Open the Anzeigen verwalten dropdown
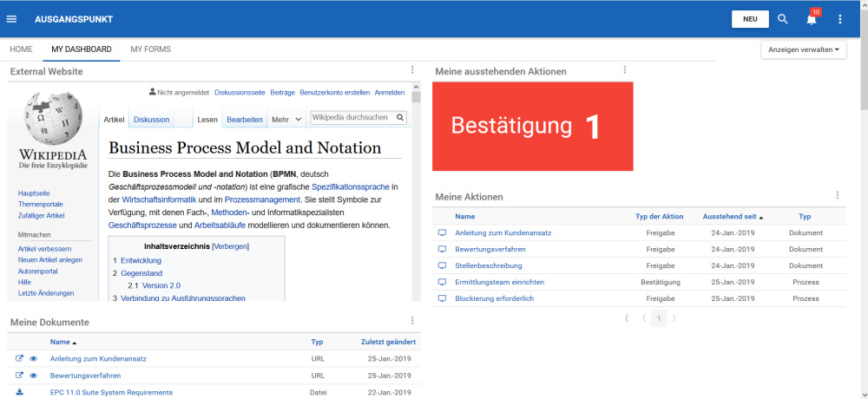Image resolution: width=868 pixels, height=399 pixels. pos(803,49)
